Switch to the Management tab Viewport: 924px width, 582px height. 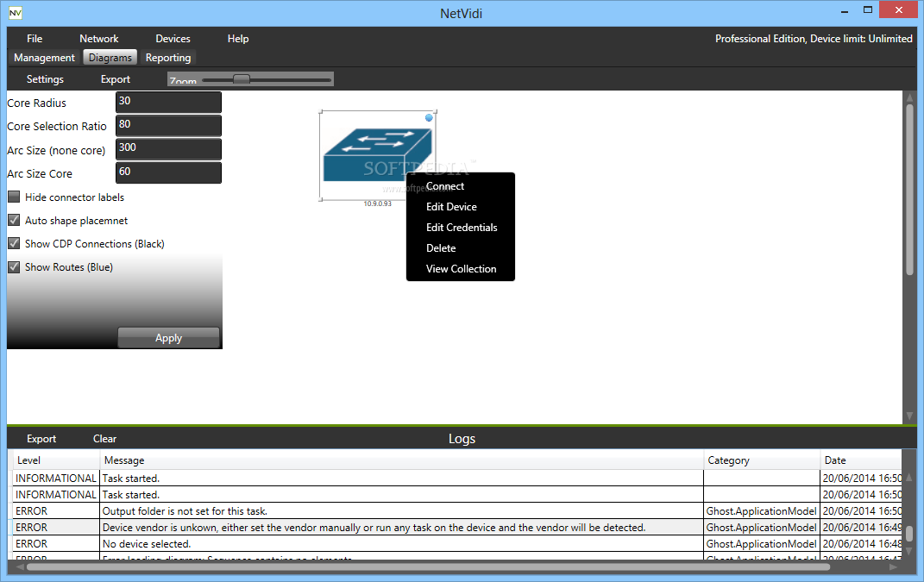44,58
